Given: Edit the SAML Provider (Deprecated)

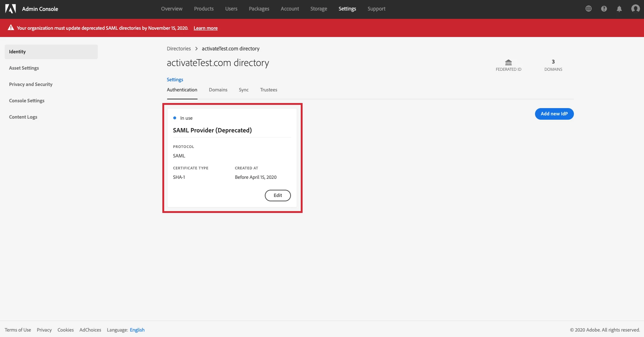Looking at the screenshot, I should pos(278,196).
